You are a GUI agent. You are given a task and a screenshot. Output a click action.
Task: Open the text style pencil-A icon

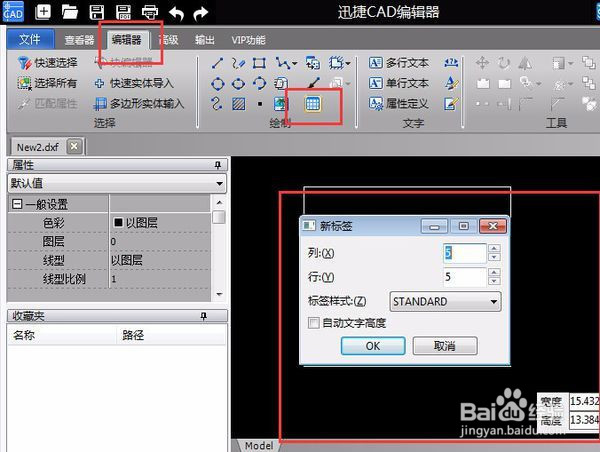[451, 83]
